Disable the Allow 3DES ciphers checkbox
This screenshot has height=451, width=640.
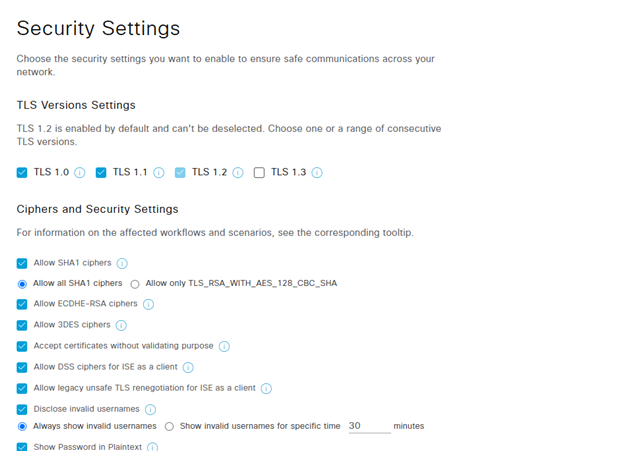coord(22,325)
